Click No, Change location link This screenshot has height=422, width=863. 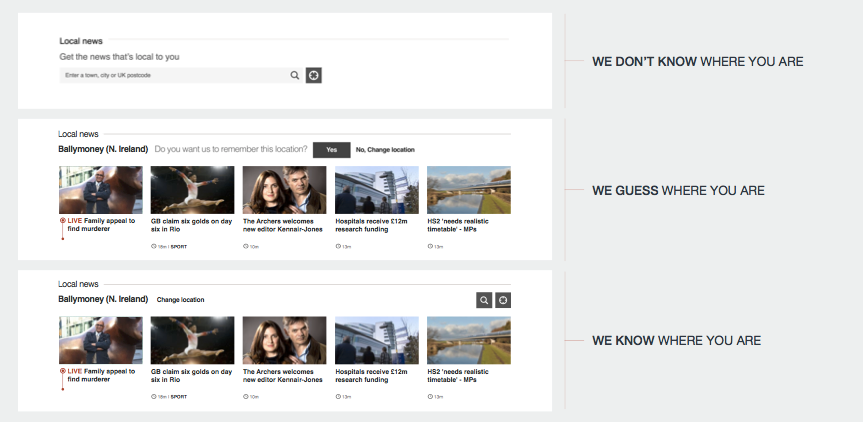click(x=385, y=150)
